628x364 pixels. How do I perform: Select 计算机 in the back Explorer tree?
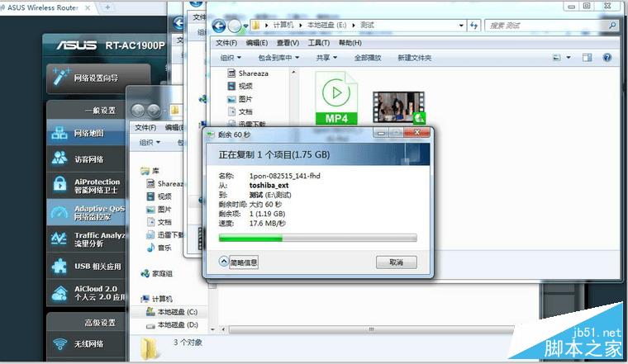(157, 299)
